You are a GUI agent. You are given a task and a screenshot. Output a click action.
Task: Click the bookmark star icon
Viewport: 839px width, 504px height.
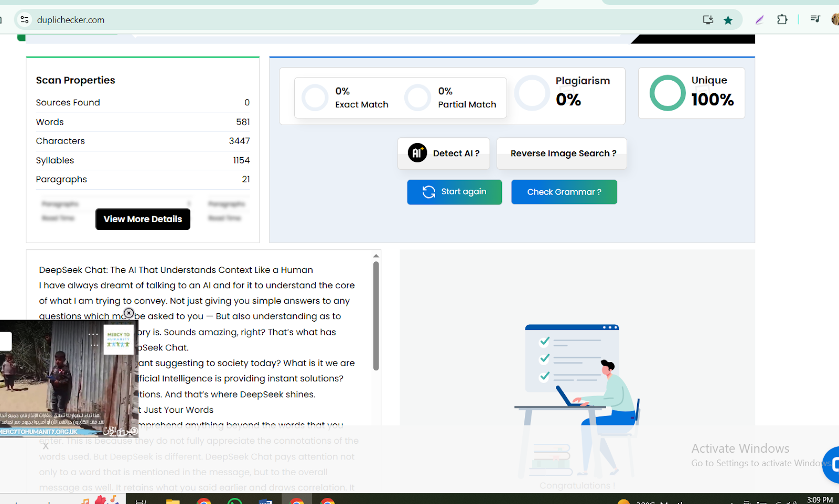[x=728, y=20]
